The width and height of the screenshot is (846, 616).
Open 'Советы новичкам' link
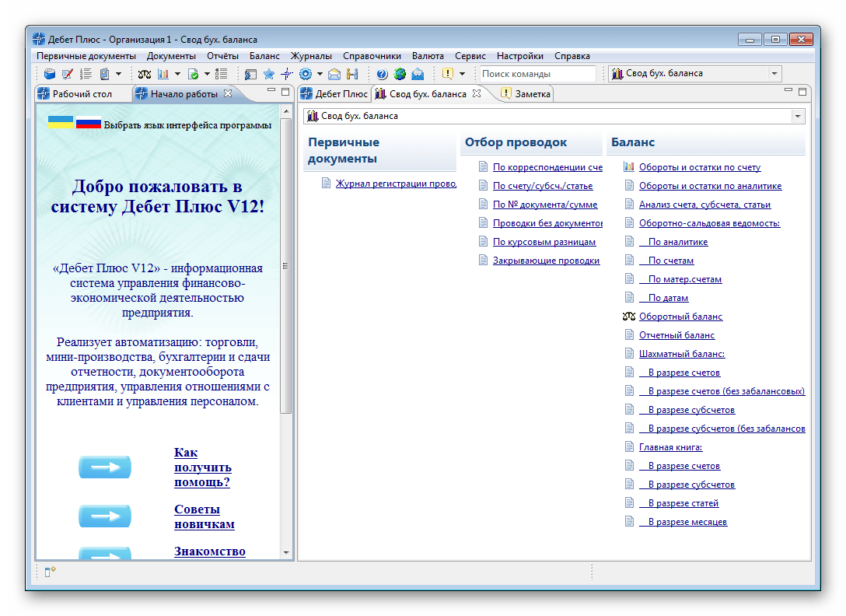click(x=204, y=516)
